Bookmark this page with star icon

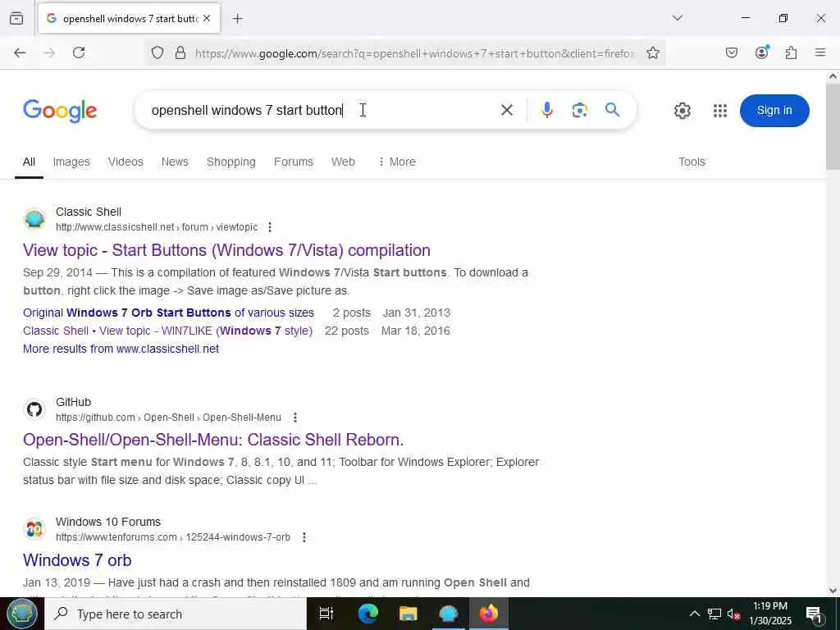[652, 52]
